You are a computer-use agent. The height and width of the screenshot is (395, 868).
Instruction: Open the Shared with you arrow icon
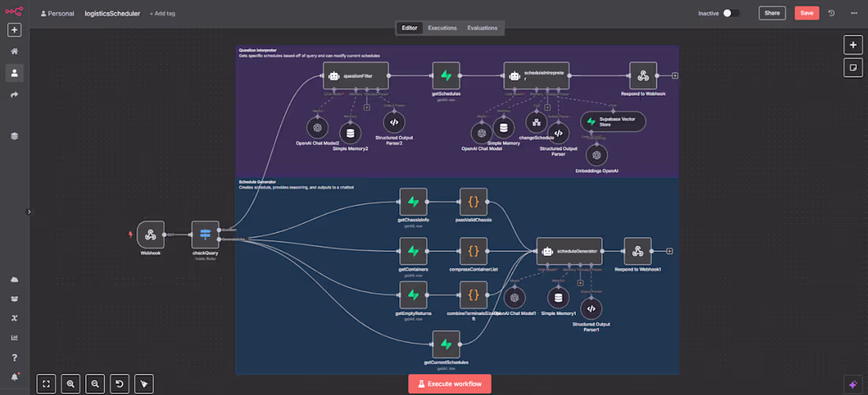pos(14,95)
